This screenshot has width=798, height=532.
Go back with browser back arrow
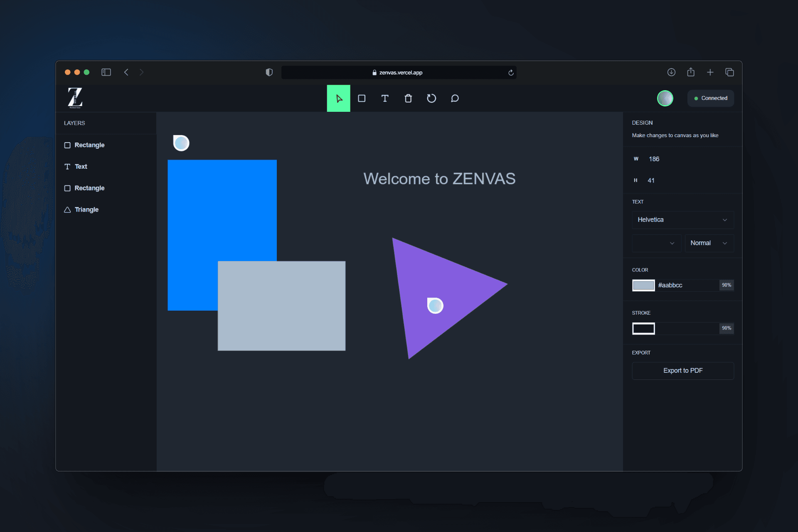[126, 72]
